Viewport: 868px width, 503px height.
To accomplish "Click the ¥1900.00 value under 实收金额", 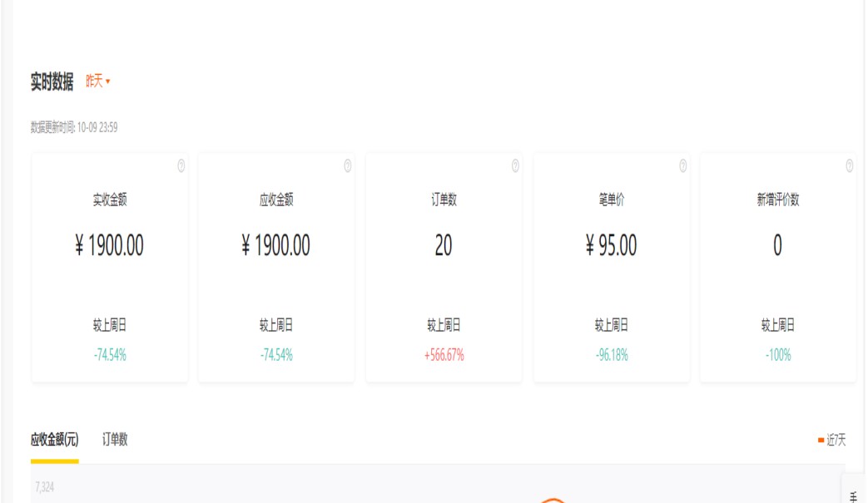I will tap(109, 245).
